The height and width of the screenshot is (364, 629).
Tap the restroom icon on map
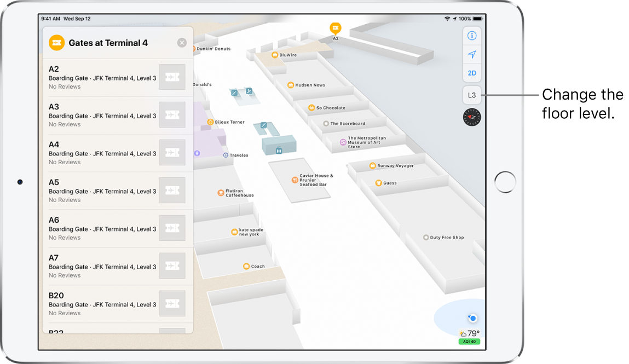279,151
